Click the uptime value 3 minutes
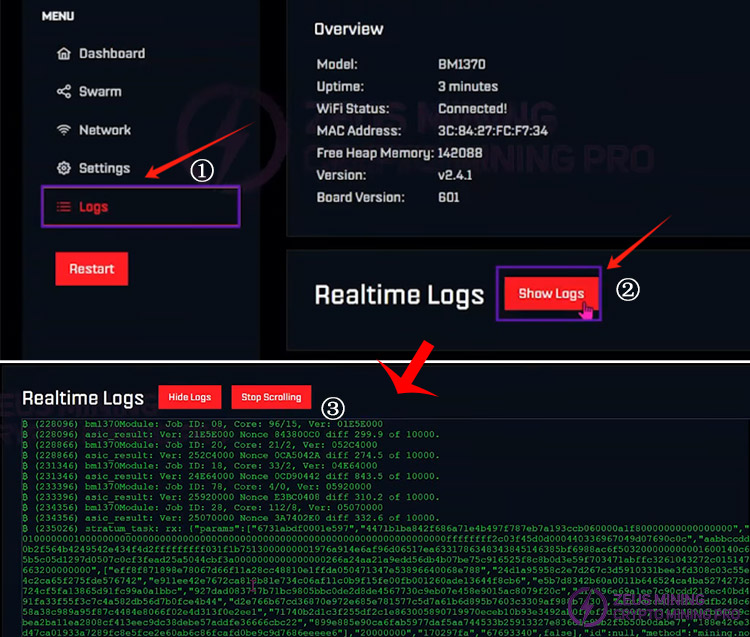Image resolution: width=750 pixels, height=637 pixels. [468, 87]
